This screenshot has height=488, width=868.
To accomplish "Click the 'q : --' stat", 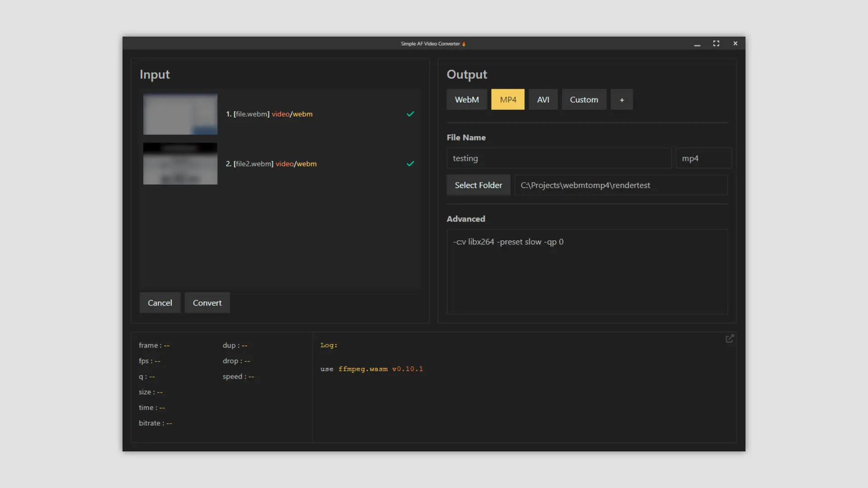I will (x=147, y=376).
